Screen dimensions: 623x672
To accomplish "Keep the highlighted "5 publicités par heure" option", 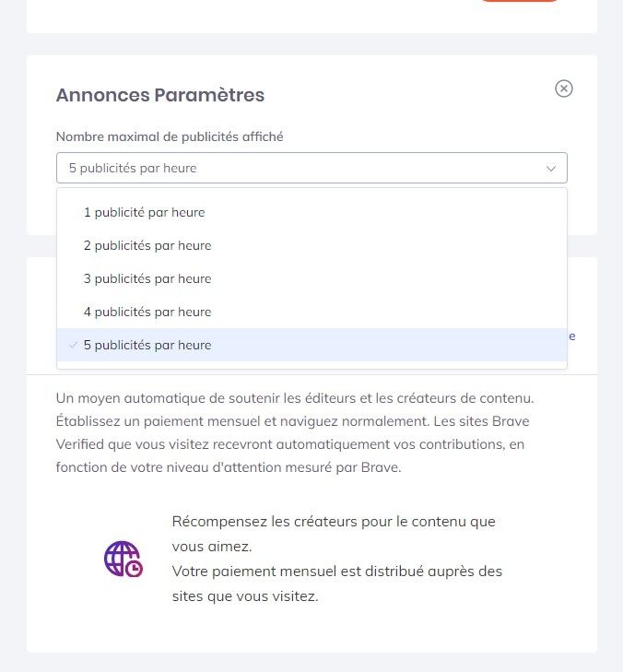I will 311,345.
